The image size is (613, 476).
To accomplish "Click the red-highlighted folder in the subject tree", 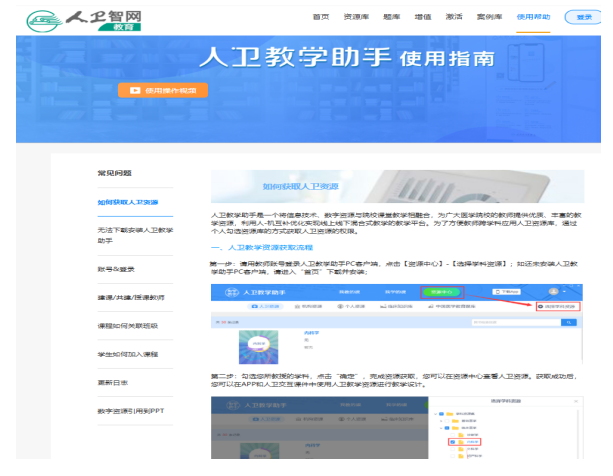I will (469, 442).
